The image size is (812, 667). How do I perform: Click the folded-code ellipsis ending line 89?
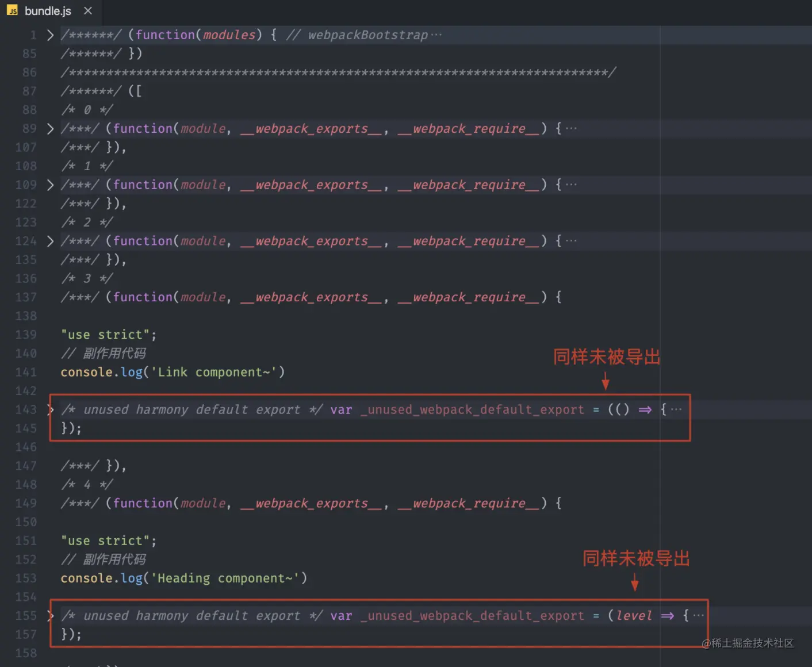point(571,129)
